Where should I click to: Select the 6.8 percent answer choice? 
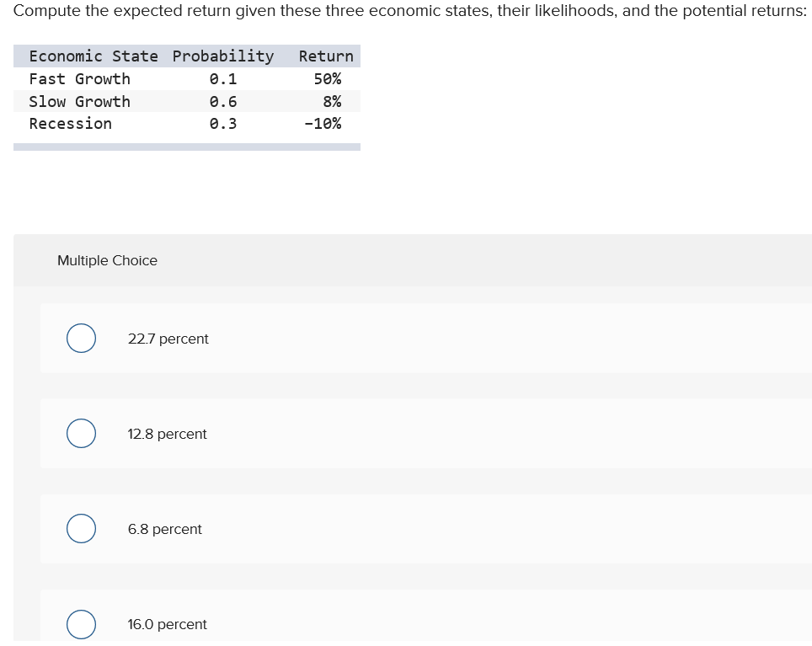[81, 528]
